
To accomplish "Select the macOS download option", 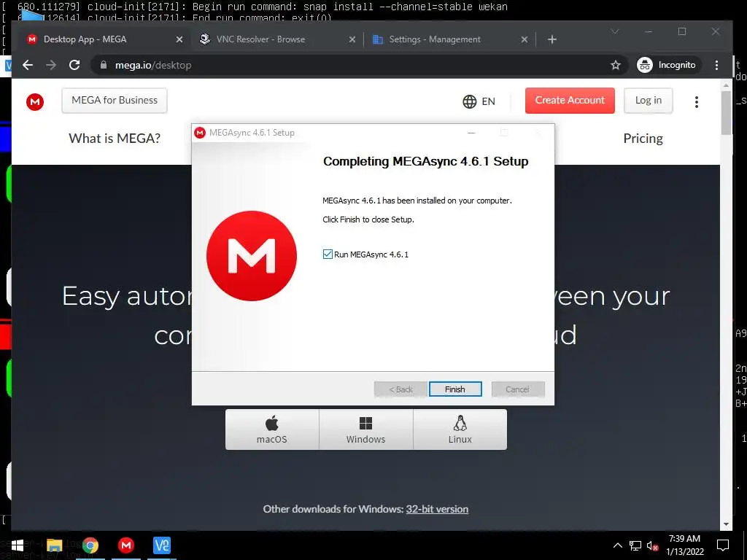I will click(x=272, y=429).
